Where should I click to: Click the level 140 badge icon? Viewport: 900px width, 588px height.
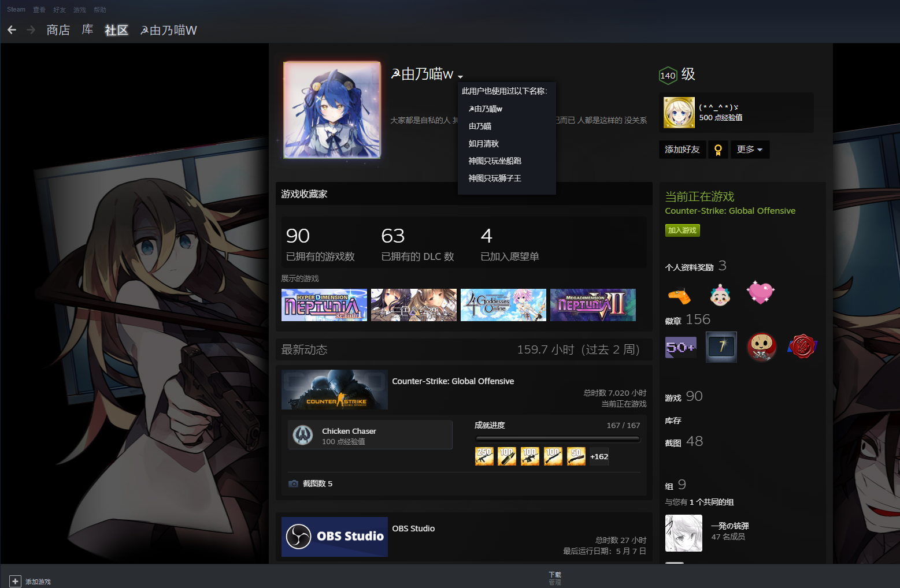click(668, 75)
